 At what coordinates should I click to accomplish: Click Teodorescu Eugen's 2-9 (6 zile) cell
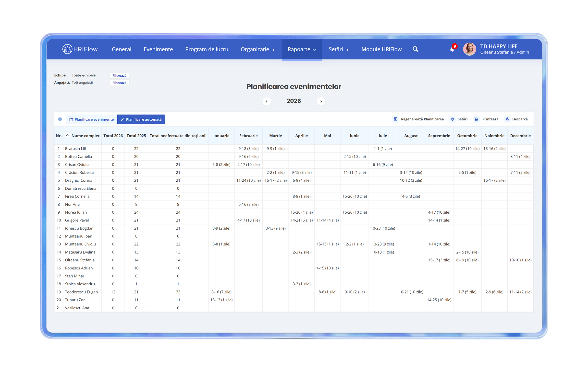(x=494, y=292)
